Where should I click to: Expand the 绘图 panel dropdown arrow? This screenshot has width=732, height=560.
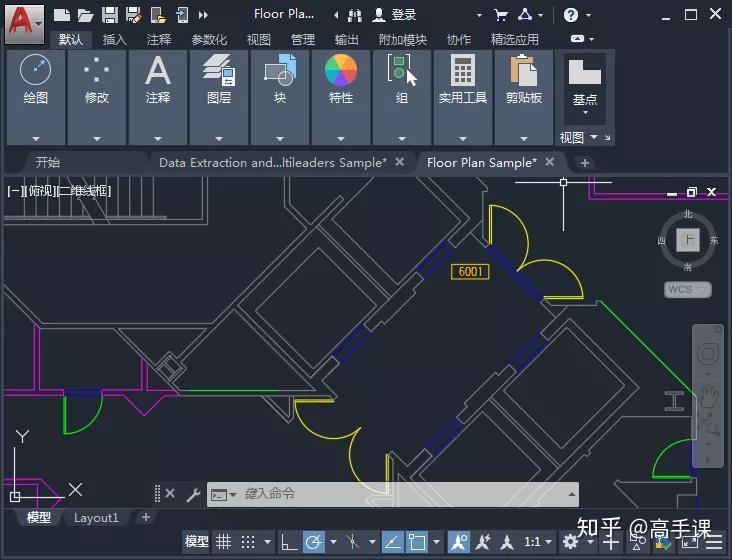coord(36,138)
